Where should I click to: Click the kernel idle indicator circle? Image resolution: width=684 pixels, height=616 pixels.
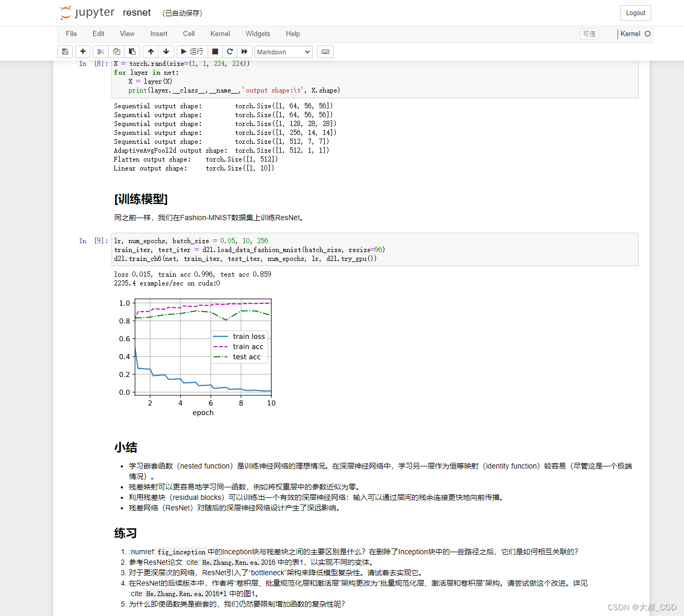coord(647,34)
